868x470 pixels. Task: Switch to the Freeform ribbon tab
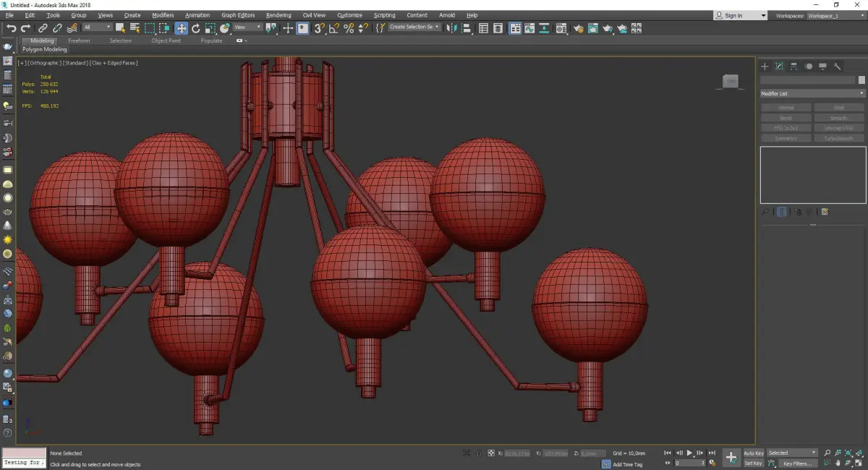point(79,40)
